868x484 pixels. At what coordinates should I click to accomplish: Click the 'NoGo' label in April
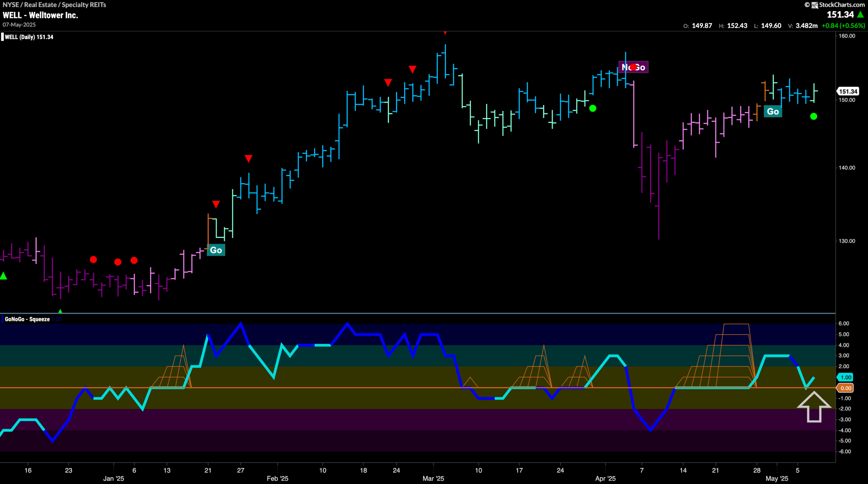(x=633, y=67)
